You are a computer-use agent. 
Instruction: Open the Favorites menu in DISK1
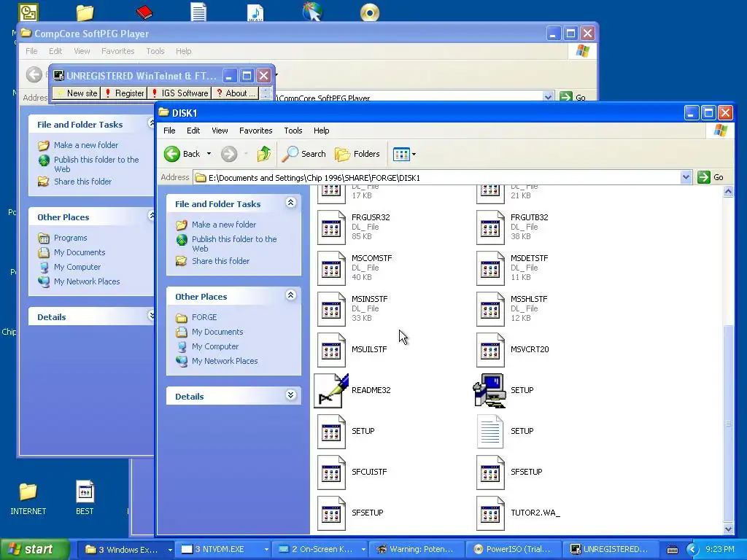click(x=256, y=131)
